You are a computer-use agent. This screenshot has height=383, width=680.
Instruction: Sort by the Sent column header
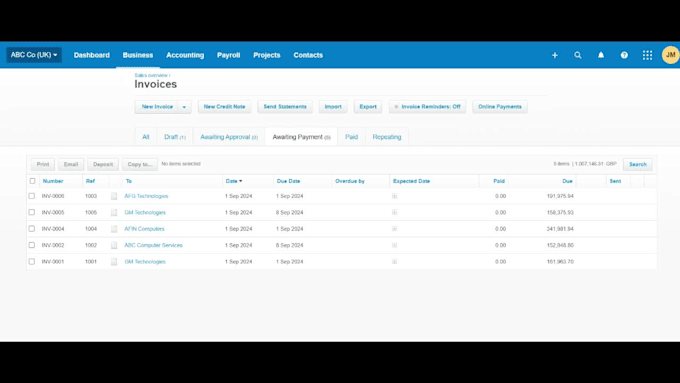(x=615, y=181)
